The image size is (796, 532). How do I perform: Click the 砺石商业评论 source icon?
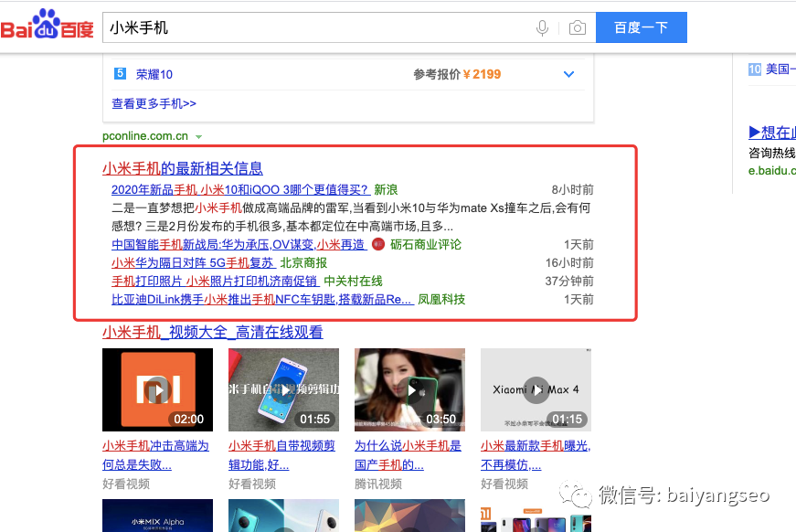pos(378,244)
